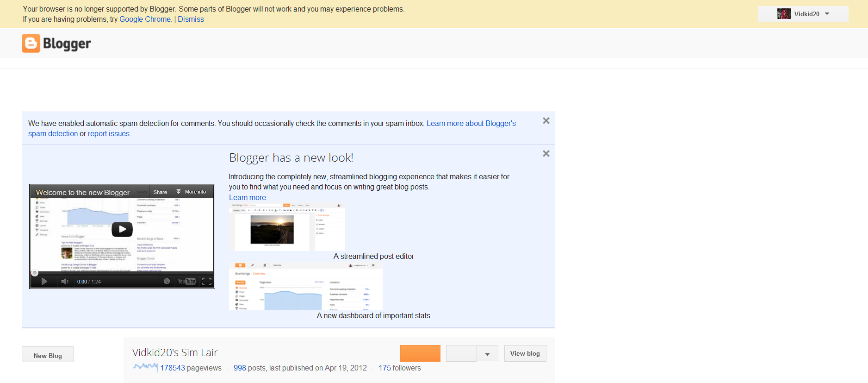Screen dimensions: 868x383
Task: Click the New Blog button
Action: (48, 355)
